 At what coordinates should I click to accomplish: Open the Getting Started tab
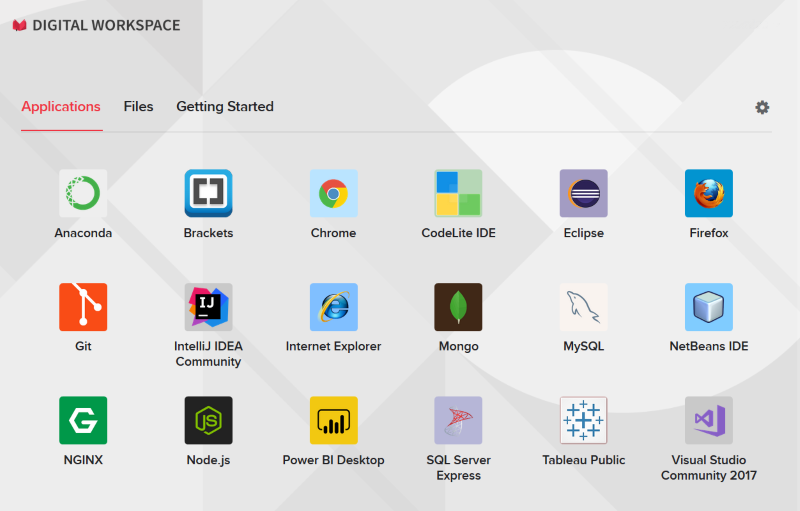225,107
